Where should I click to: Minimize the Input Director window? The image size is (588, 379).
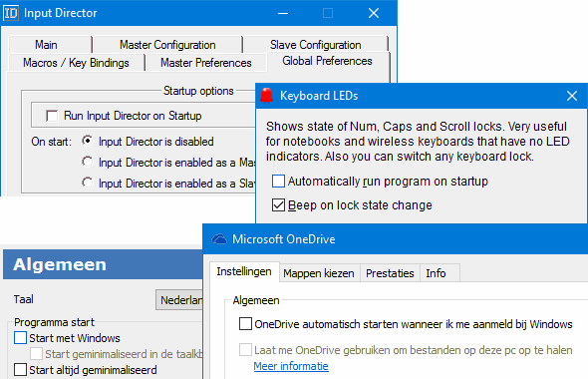point(283,14)
